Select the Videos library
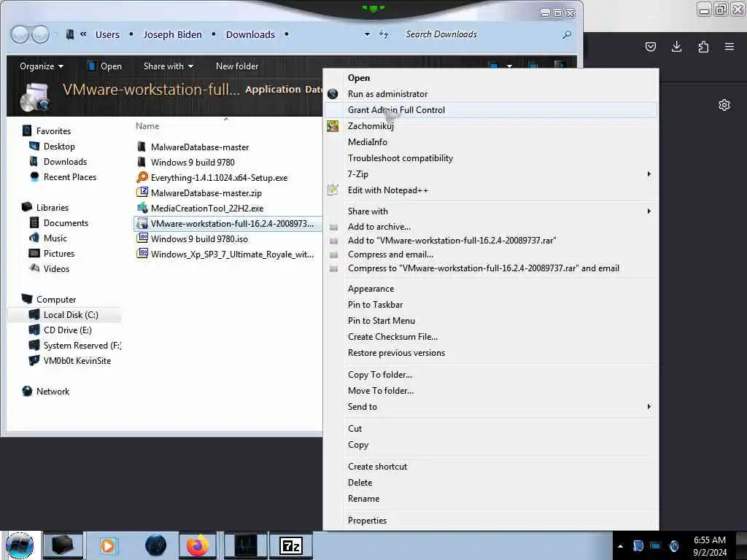This screenshot has height=560, width=747. coord(50,268)
